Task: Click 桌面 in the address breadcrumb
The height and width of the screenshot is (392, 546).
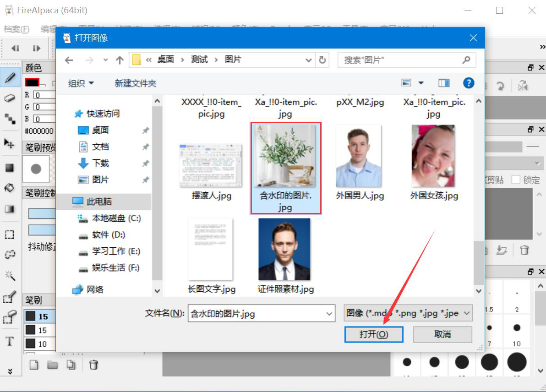Action: pyautogui.click(x=165, y=60)
